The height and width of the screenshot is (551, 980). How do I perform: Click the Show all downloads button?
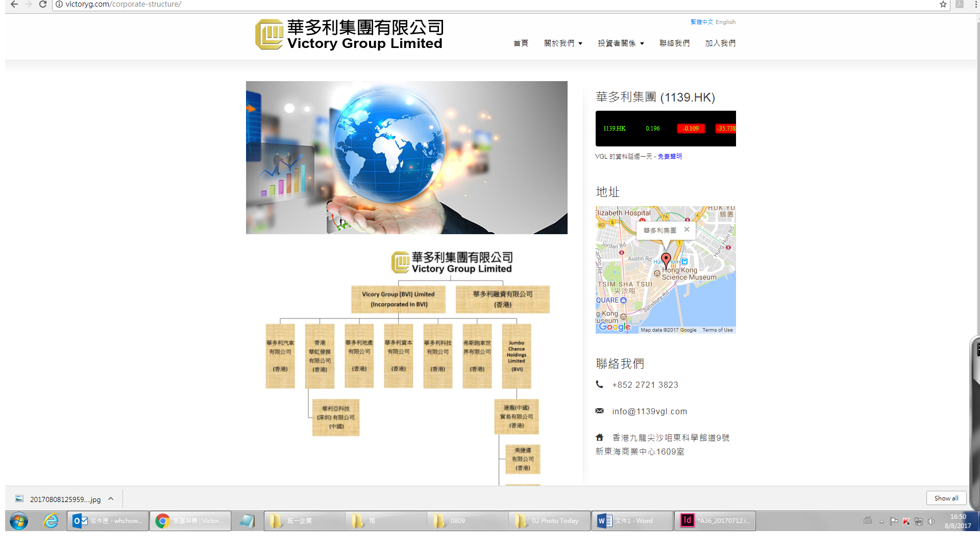click(946, 498)
